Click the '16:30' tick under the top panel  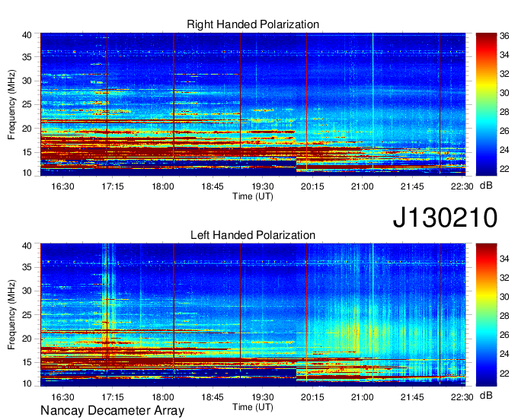62,186
